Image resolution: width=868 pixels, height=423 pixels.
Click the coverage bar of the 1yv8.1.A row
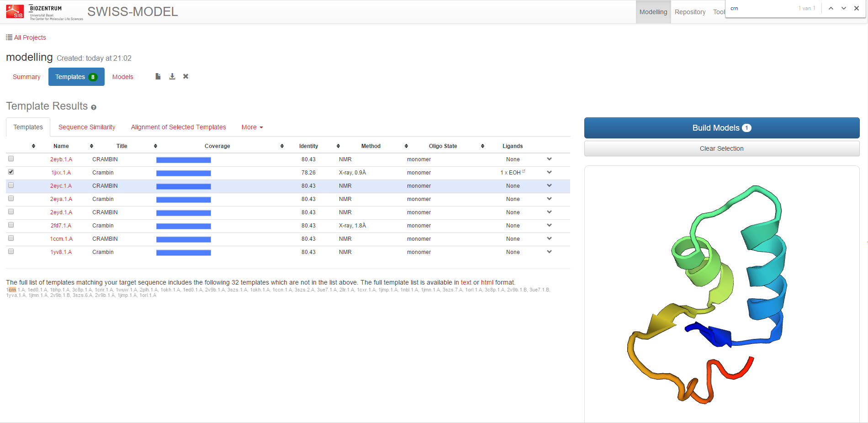184,253
